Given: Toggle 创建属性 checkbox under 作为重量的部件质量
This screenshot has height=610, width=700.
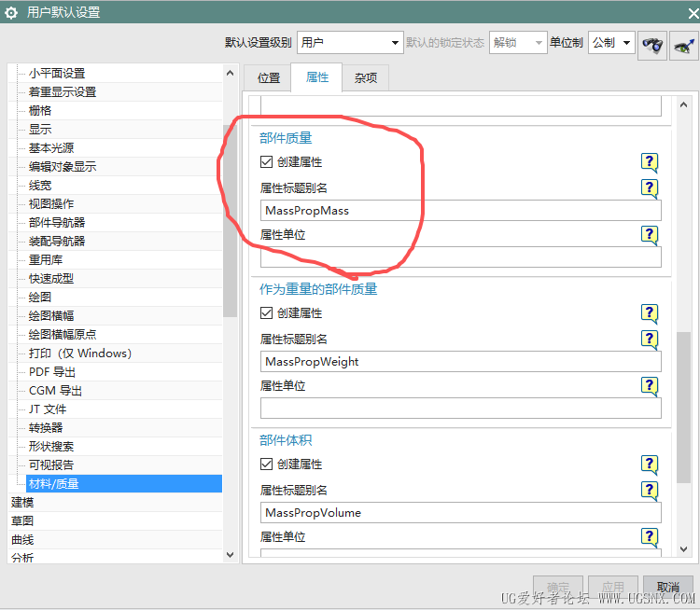Looking at the screenshot, I should point(267,312).
